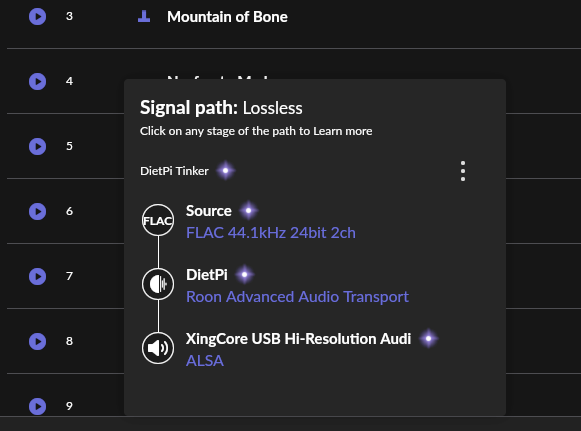Open the three-dot menu beside DietPi Tinker
Image resolution: width=581 pixels, height=431 pixels.
click(463, 171)
